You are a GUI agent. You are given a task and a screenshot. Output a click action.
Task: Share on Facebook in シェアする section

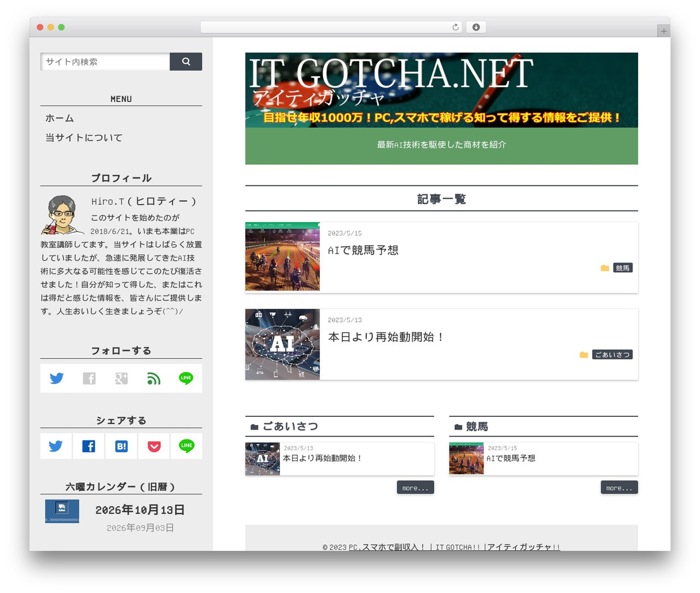click(x=89, y=446)
